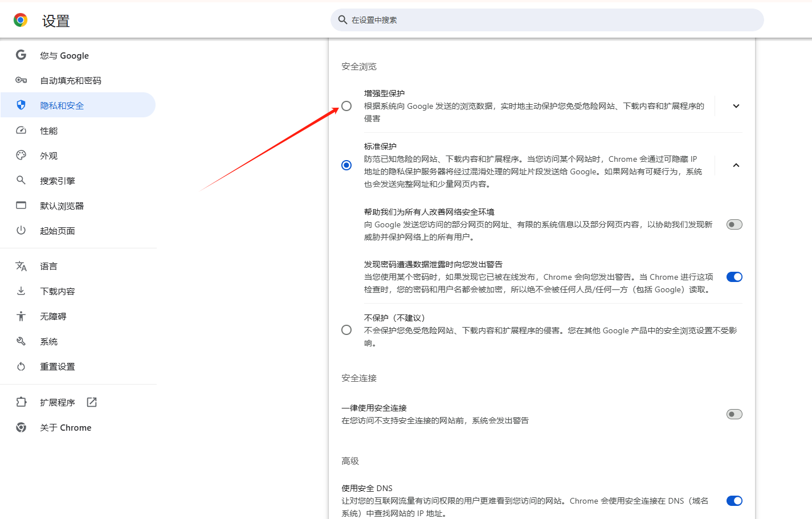Viewport: 812px width, 519px height.
Task: Open 起始页面 settings section
Action: (78, 231)
